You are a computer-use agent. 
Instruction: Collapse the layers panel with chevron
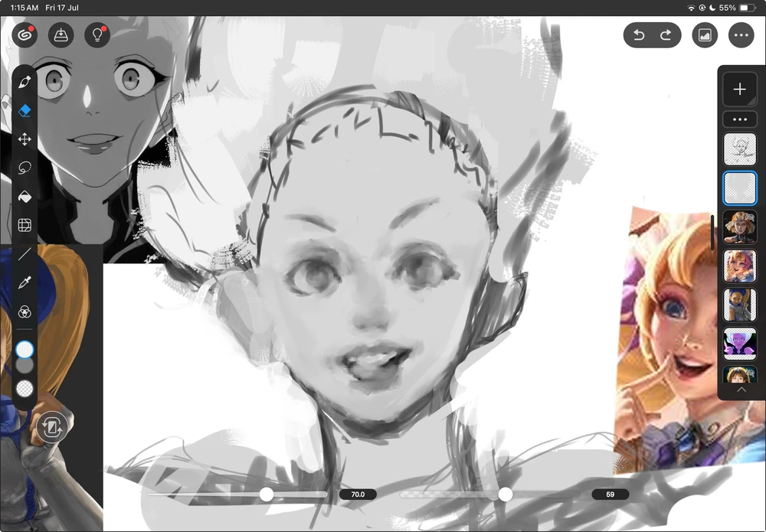[741, 390]
